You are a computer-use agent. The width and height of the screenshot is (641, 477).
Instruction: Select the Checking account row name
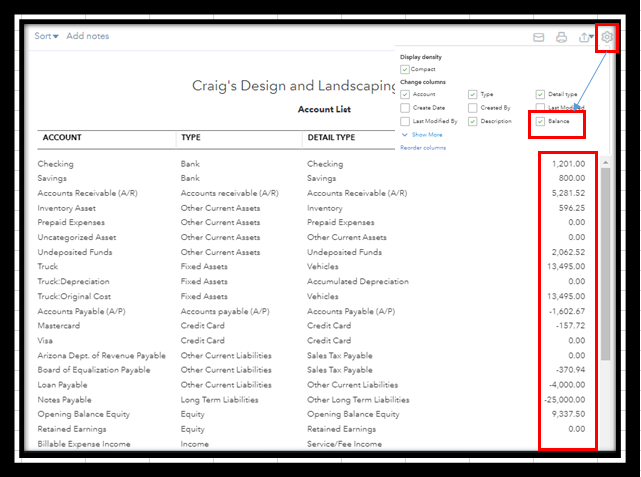[x=56, y=164]
